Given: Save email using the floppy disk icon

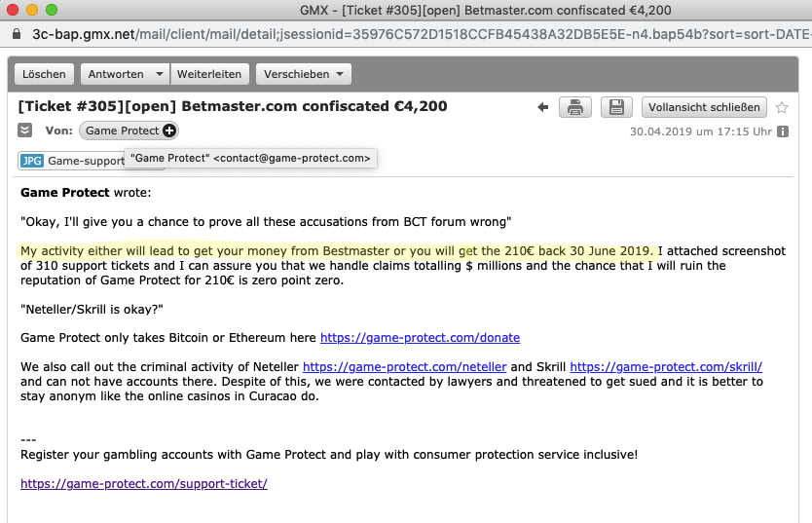Looking at the screenshot, I should [x=616, y=107].
